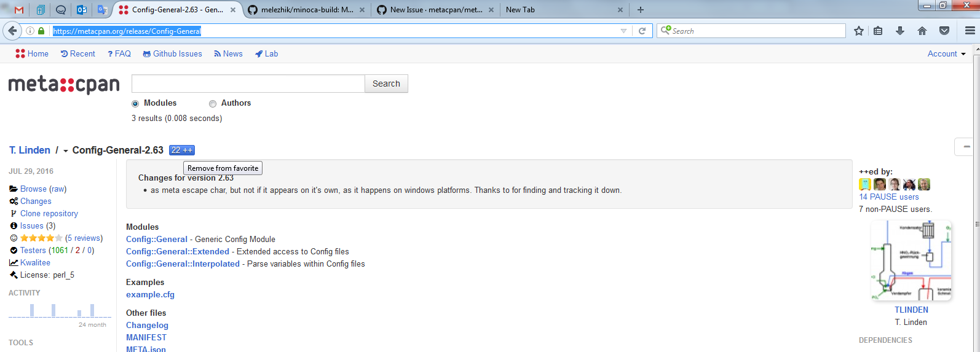This screenshot has height=352, width=980.
Task: Show bookmarks list icon
Action: click(x=878, y=31)
